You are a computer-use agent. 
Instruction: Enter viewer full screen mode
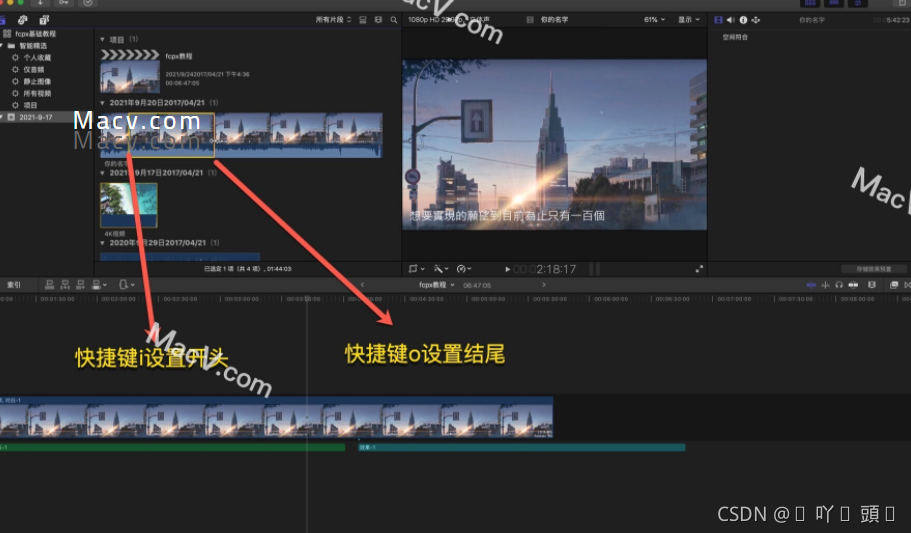point(699,269)
